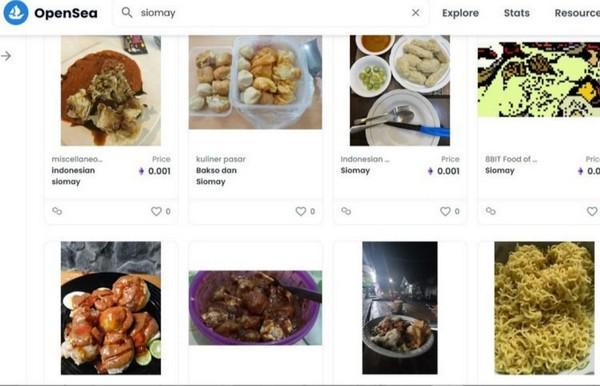Favorite the Indonesian siomay item heart
Screen dimensions: 600x386
[x=156, y=211]
